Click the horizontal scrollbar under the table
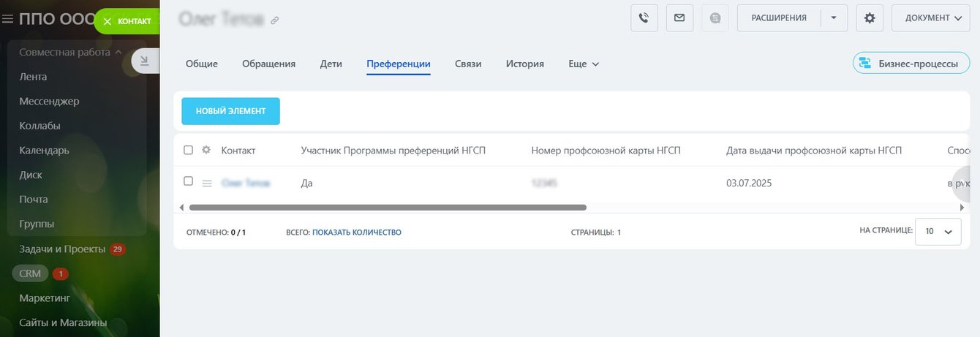 (388, 208)
